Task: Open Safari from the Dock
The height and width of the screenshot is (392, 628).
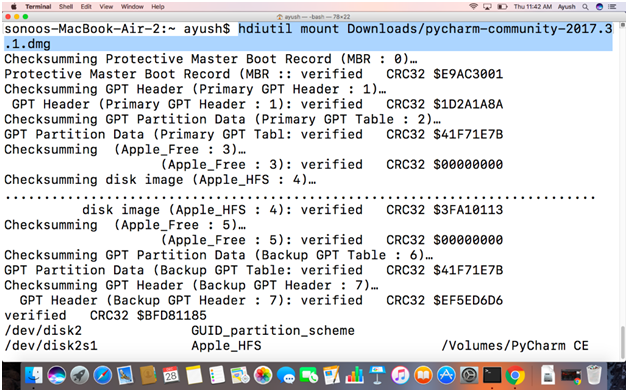Action: click(x=103, y=375)
